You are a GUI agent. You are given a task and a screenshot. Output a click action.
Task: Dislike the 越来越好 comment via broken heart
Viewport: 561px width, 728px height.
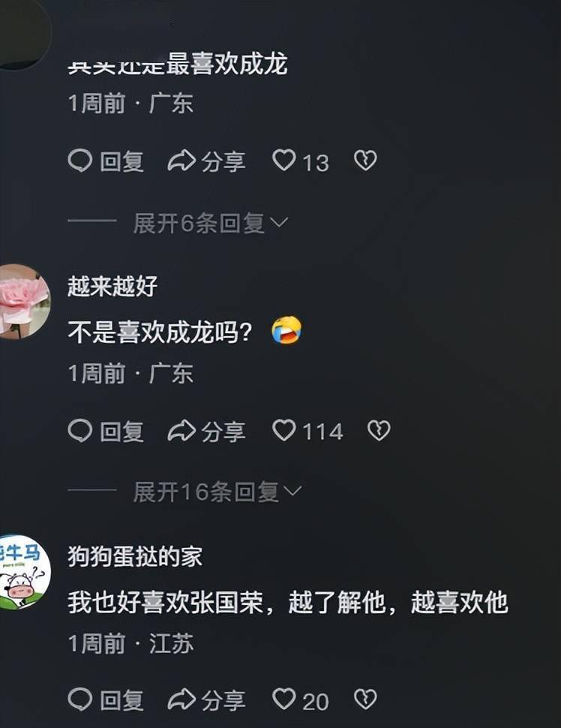click(x=379, y=430)
